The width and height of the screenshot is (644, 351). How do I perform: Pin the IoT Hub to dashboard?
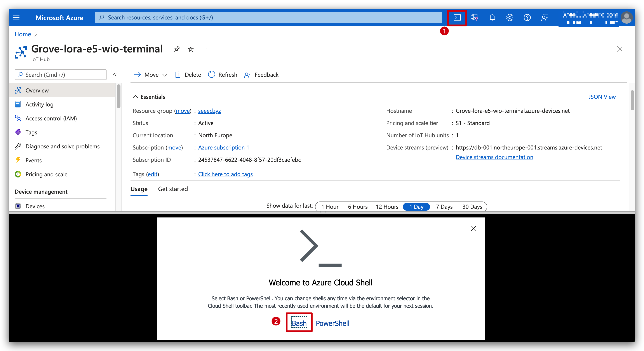(x=177, y=49)
